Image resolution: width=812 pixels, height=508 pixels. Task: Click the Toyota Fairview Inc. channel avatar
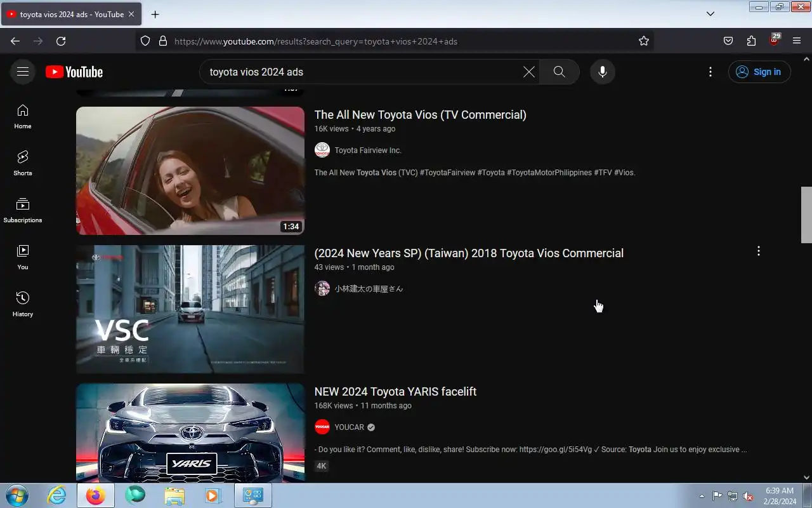click(322, 150)
